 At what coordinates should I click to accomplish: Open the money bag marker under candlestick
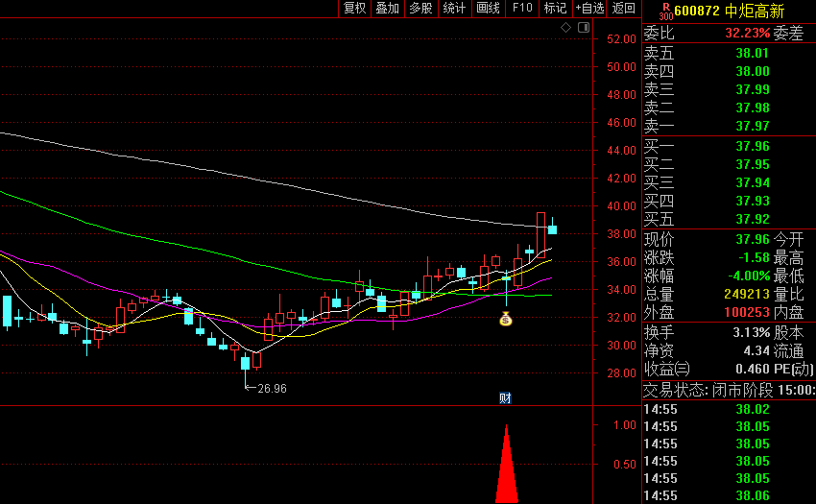coord(506,319)
